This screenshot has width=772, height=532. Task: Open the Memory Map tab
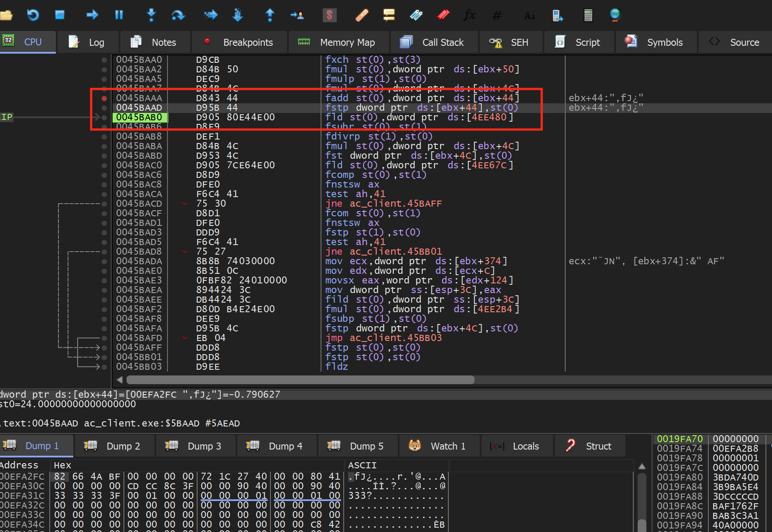click(338, 42)
